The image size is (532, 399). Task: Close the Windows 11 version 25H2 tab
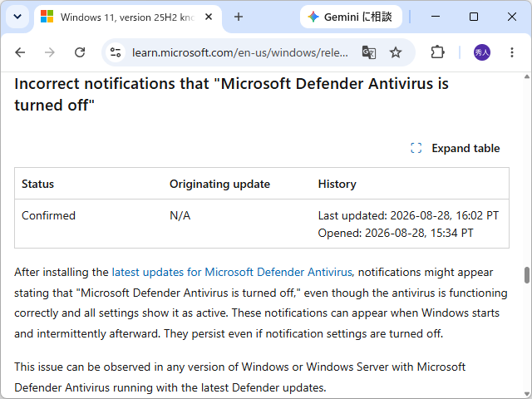click(209, 17)
